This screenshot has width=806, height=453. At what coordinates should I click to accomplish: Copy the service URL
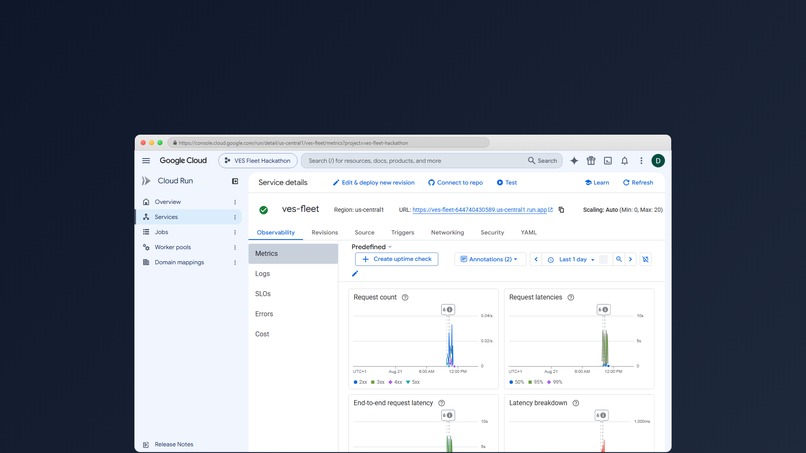pyautogui.click(x=561, y=210)
